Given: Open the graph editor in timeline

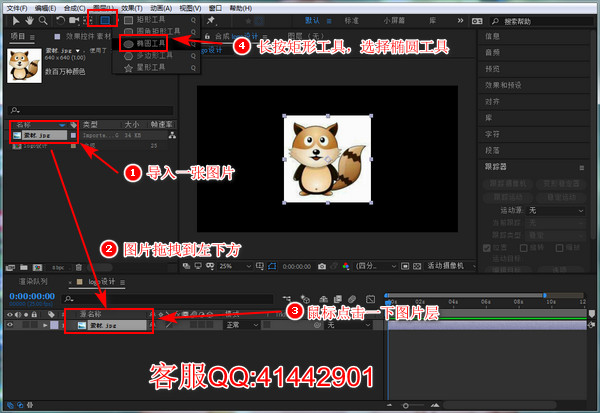Looking at the screenshot, I should [370, 299].
